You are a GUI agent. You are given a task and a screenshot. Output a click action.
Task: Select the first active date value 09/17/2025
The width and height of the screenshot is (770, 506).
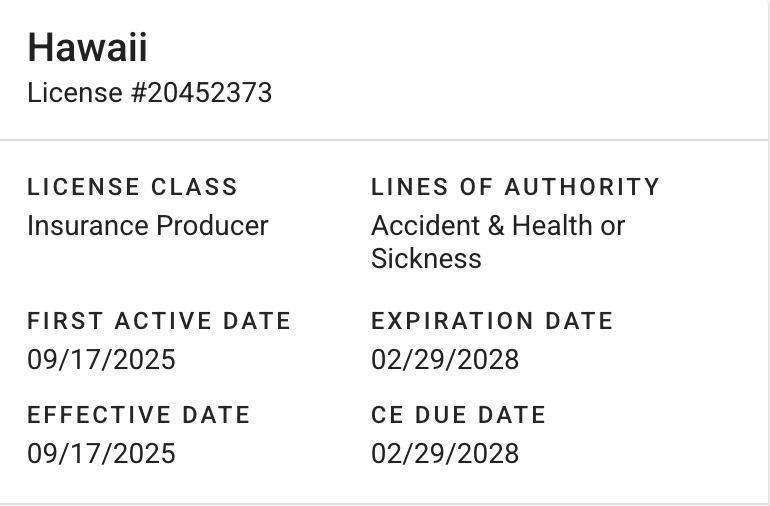pos(101,360)
